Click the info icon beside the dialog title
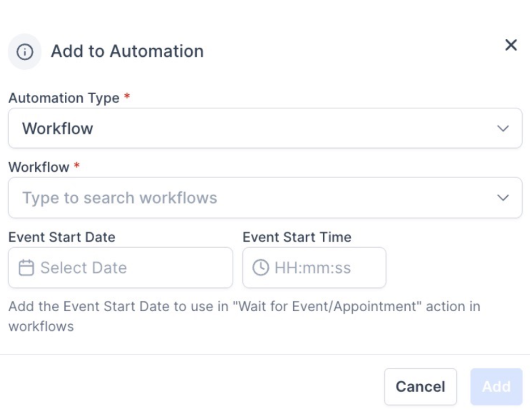This screenshot has width=530, height=420. [25, 52]
